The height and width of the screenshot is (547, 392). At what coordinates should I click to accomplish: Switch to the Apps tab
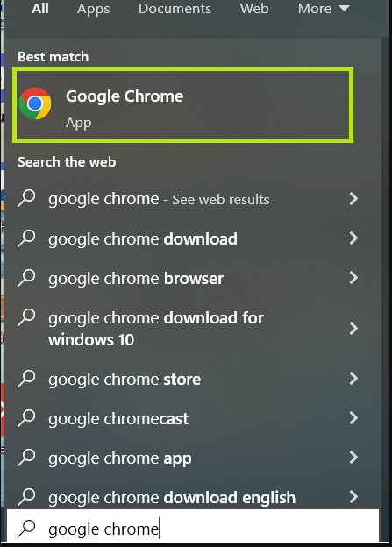[93, 9]
